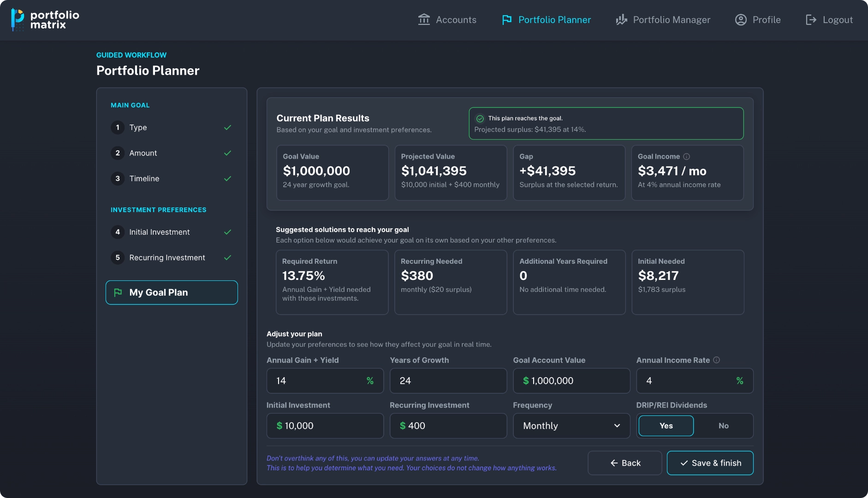868x498 pixels.
Task: Click Logout in the top bar
Action: [x=829, y=19]
